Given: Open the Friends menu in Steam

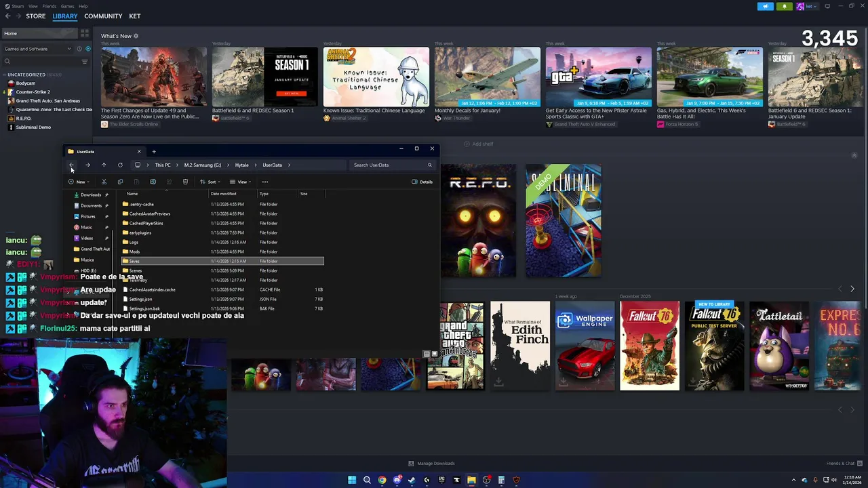Looking at the screenshot, I should click(50, 6).
